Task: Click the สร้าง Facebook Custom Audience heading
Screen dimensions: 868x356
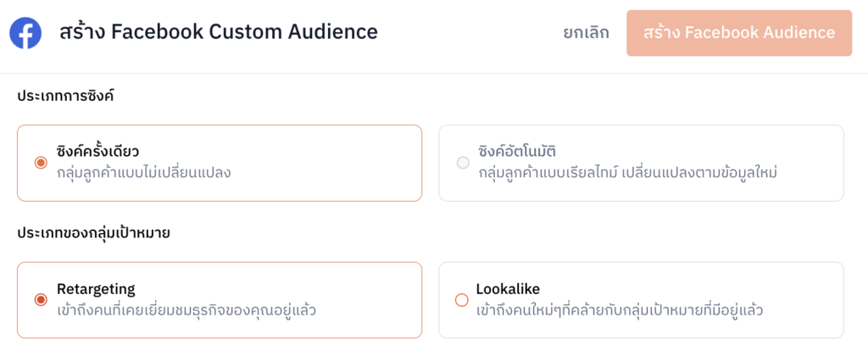Action: [218, 33]
